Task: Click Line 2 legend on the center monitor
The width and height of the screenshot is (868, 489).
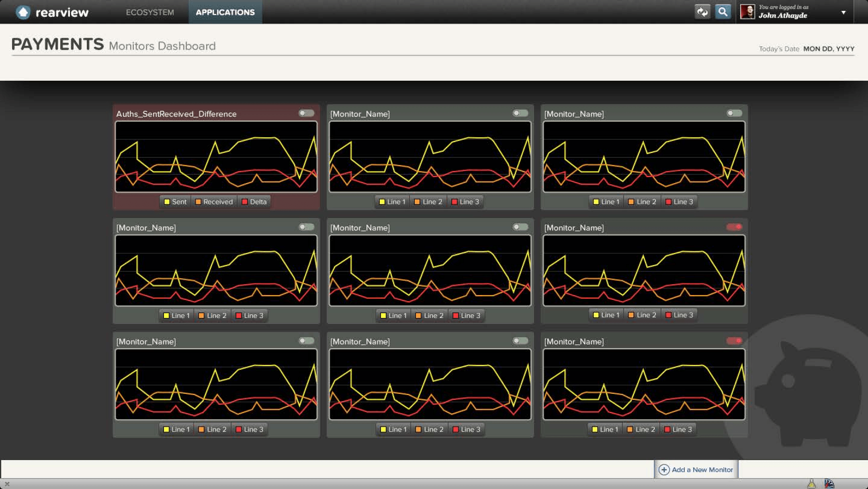Action: 430,316
